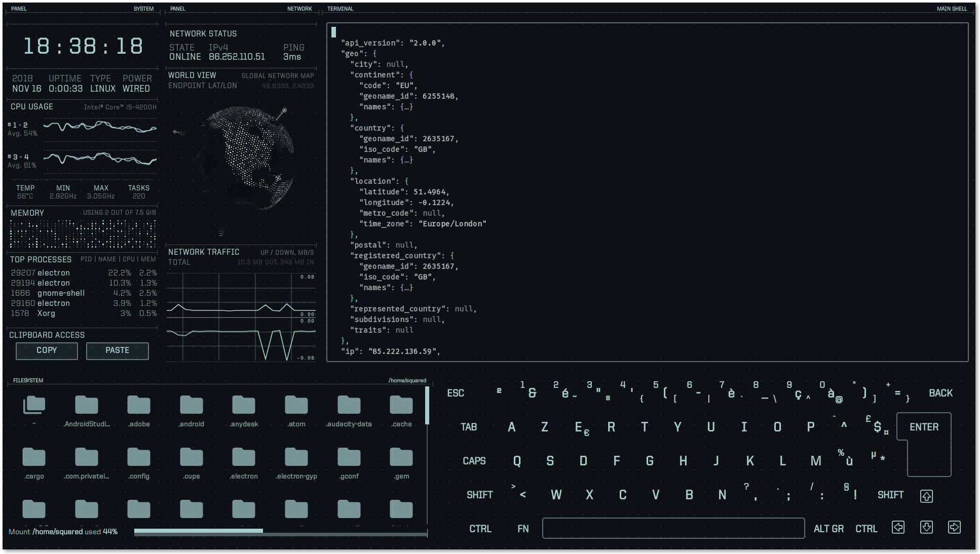
Task: Click the COPY clipboard button
Action: pyautogui.click(x=47, y=350)
